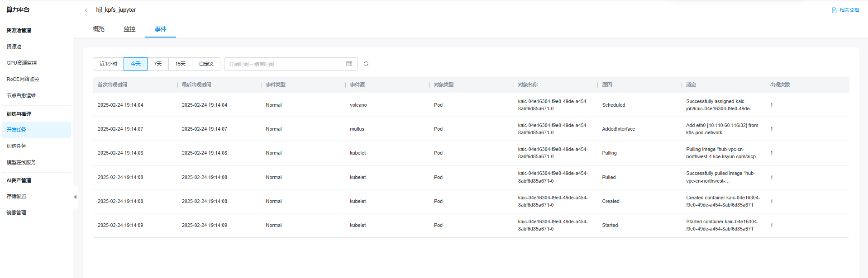Open GPU资源监控 from the sidebar

pos(22,63)
